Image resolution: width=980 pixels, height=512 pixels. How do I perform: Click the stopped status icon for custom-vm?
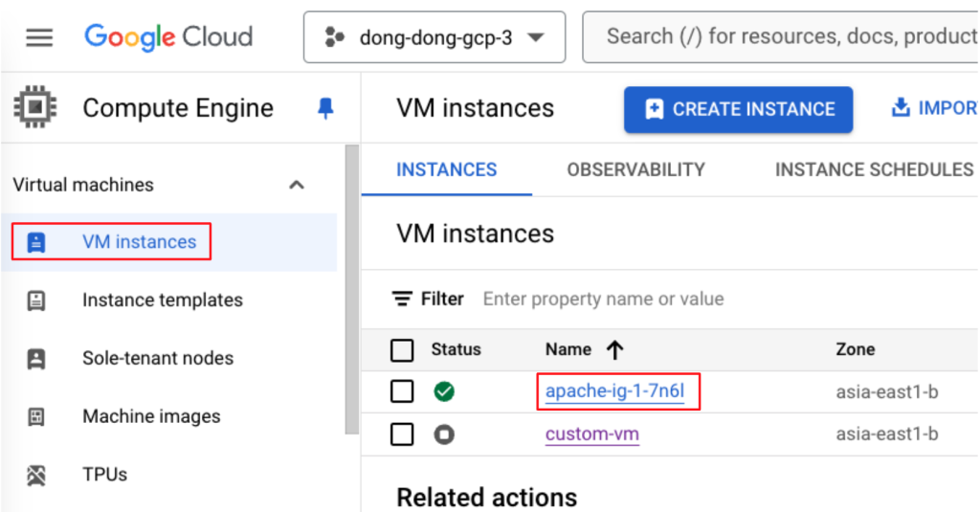444,434
